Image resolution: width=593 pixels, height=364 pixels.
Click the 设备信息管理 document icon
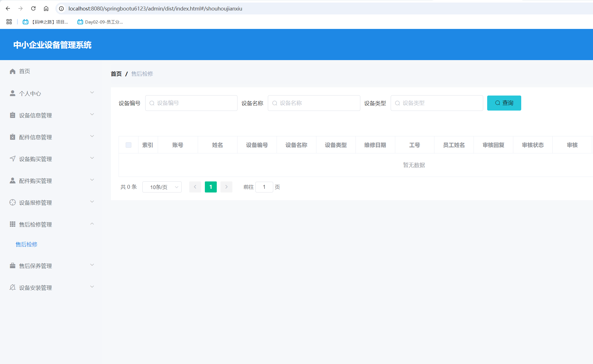pos(12,115)
